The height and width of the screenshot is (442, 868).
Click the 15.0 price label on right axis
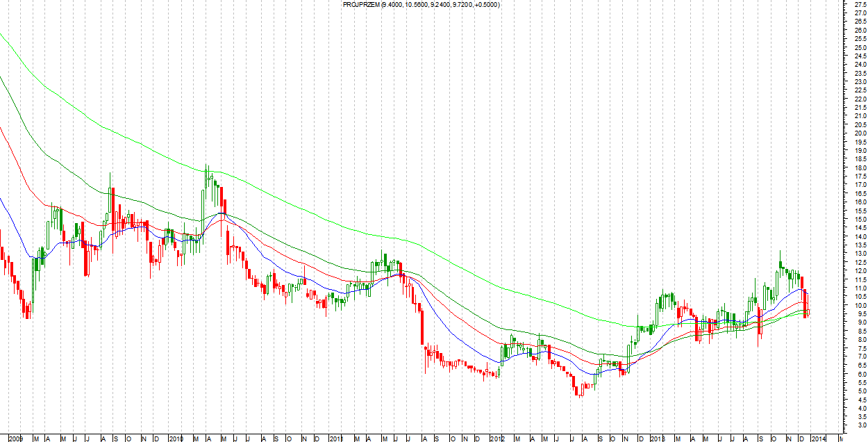pos(860,220)
